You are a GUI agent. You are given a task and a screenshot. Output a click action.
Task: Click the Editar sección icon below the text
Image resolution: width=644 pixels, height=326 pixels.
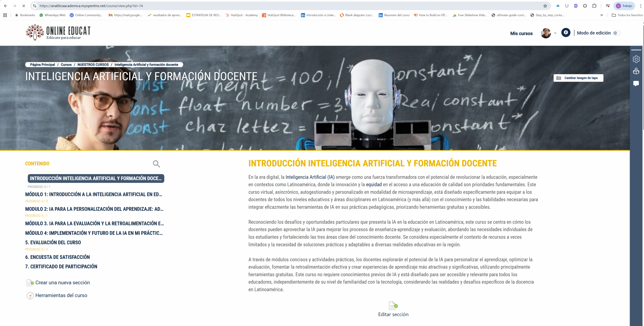tap(393, 306)
